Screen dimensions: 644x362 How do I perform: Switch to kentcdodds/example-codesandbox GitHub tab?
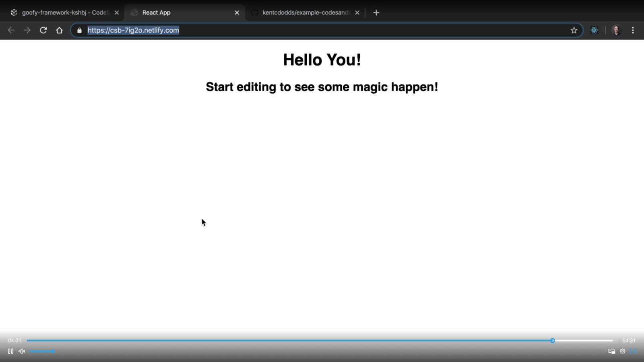[x=305, y=12]
